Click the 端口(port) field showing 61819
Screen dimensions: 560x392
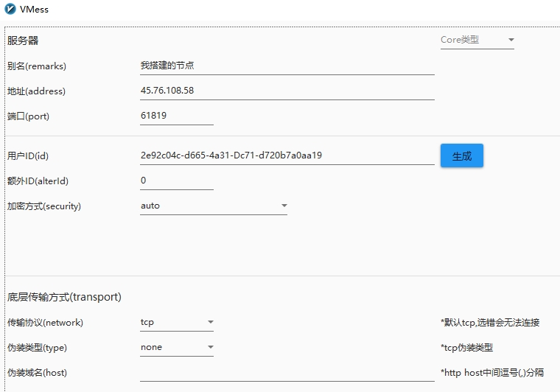point(177,116)
